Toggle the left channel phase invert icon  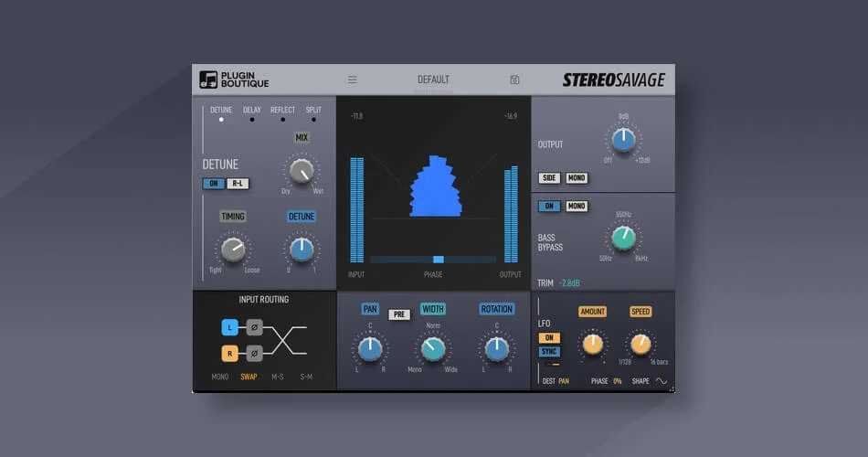tap(254, 327)
